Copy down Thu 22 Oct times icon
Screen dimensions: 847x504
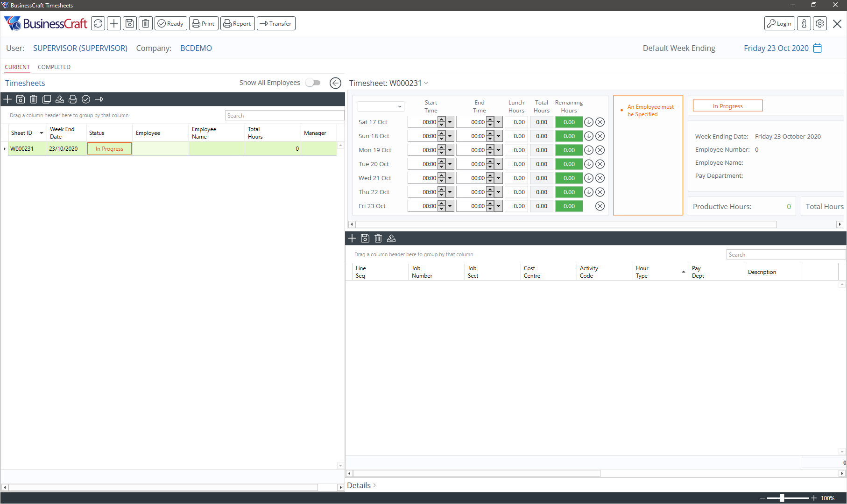click(x=589, y=192)
